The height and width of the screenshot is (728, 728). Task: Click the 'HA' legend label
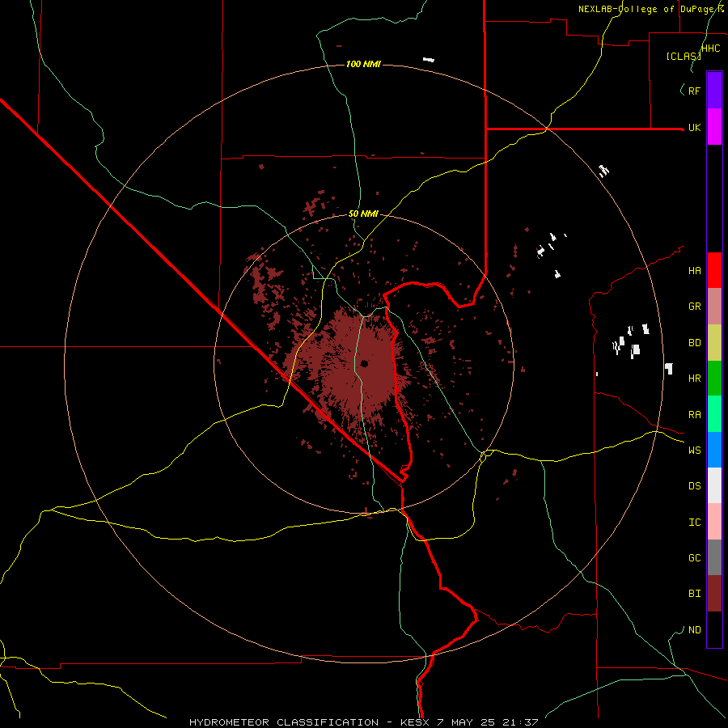694,271
